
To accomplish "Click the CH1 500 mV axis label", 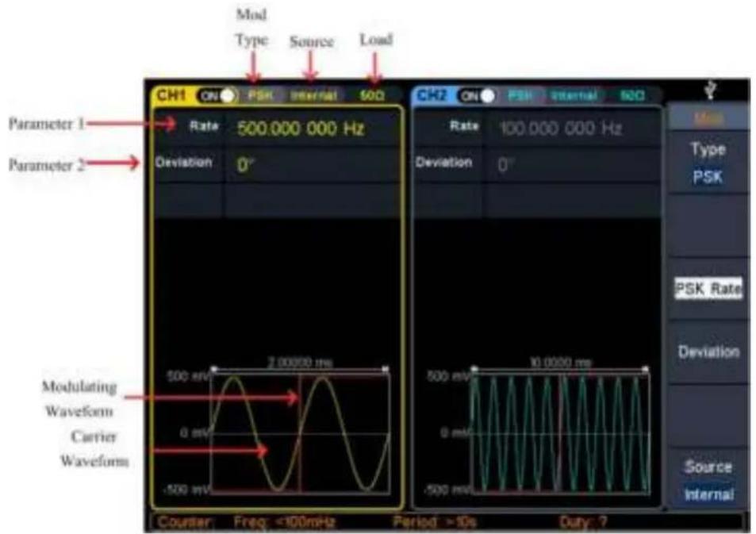I will click(x=189, y=376).
